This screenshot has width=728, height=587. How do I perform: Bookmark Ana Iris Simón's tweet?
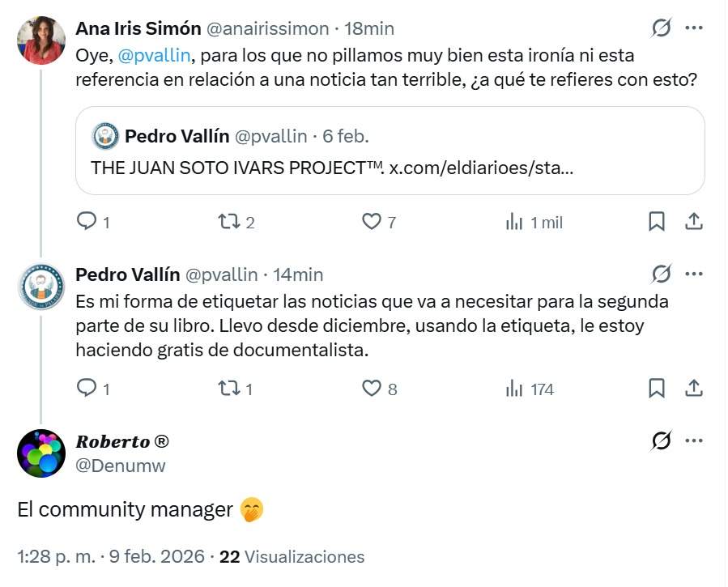coord(657,222)
